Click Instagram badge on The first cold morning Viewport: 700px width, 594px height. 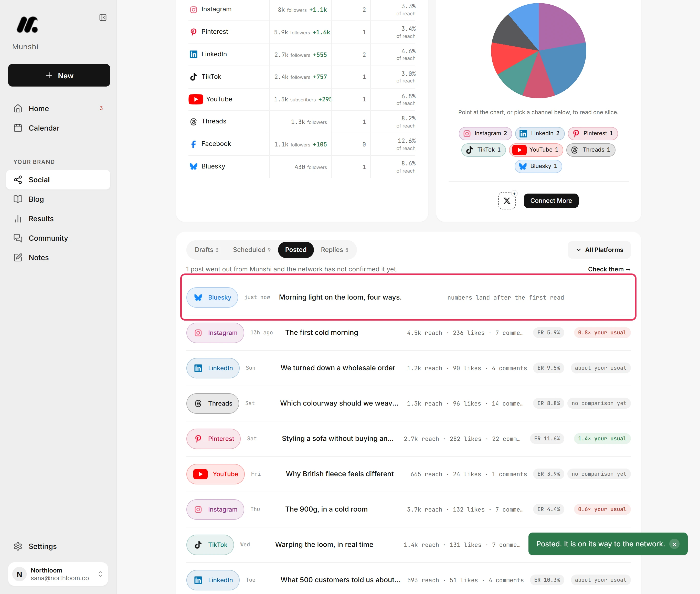(x=215, y=333)
